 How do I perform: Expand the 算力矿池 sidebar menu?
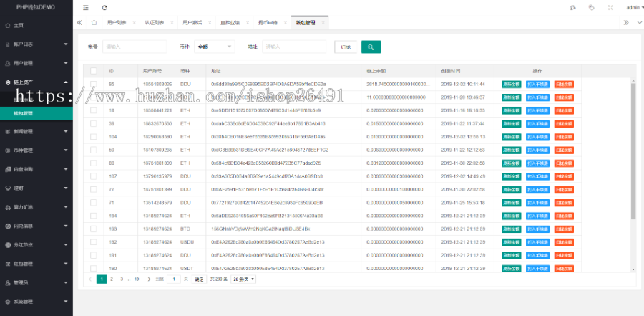tap(36, 207)
